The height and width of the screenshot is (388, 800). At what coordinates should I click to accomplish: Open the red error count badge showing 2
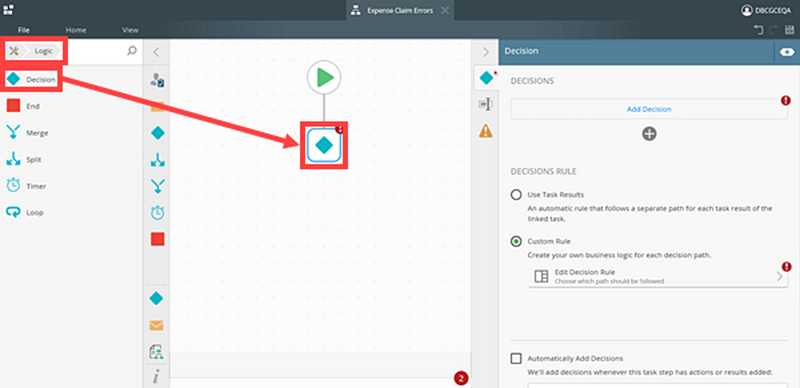(461, 379)
